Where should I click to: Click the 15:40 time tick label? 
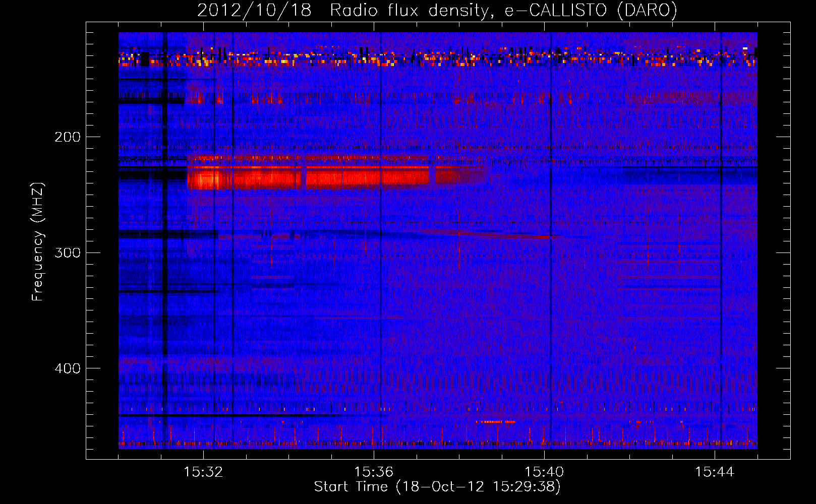[544, 472]
